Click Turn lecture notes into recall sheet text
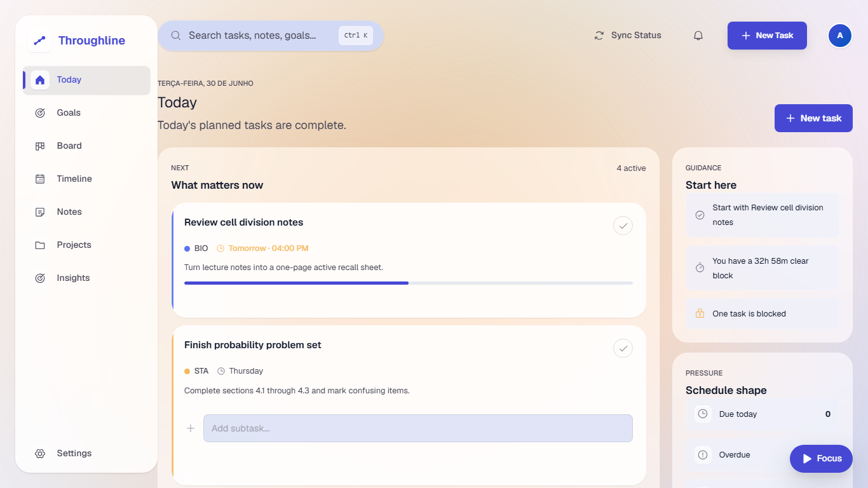Screen dimensions: 868x488 pyautogui.click(x=284, y=268)
